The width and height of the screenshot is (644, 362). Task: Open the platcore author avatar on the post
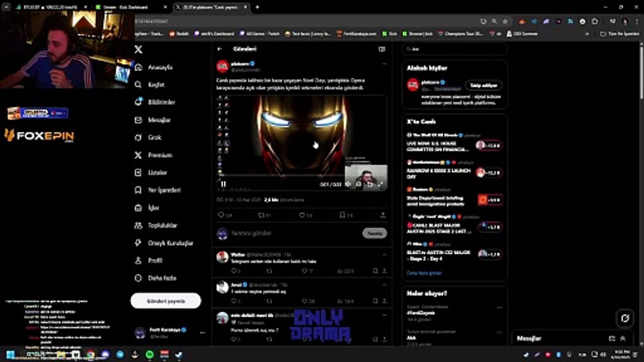click(x=222, y=66)
